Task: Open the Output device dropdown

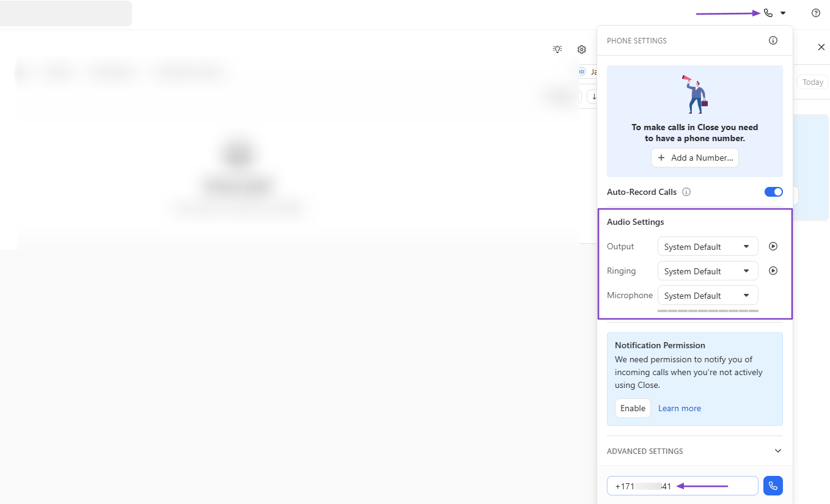Action: click(708, 246)
